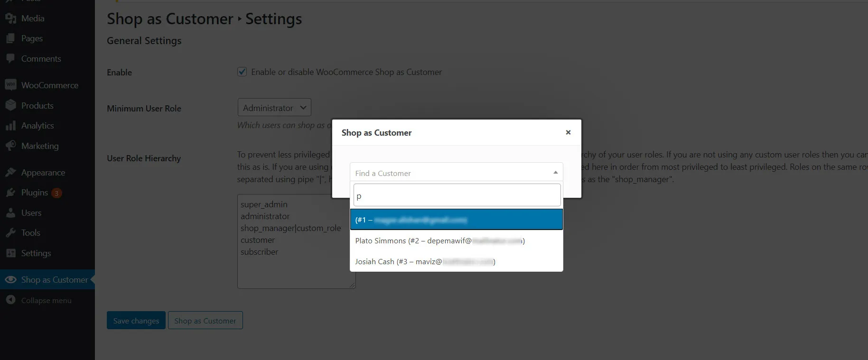This screenshot has width=868, height=360.
Task: Click the Settings sliders icon
Action: tap(10, 253)
